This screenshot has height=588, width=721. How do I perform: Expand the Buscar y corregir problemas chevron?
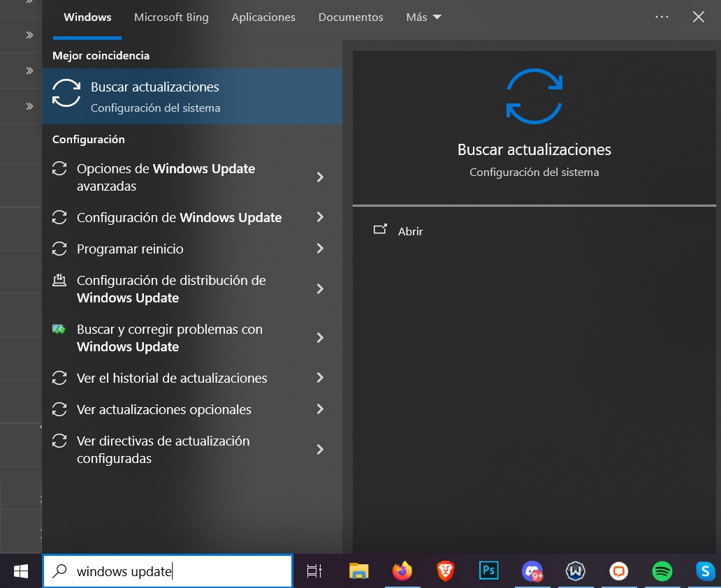320,338
